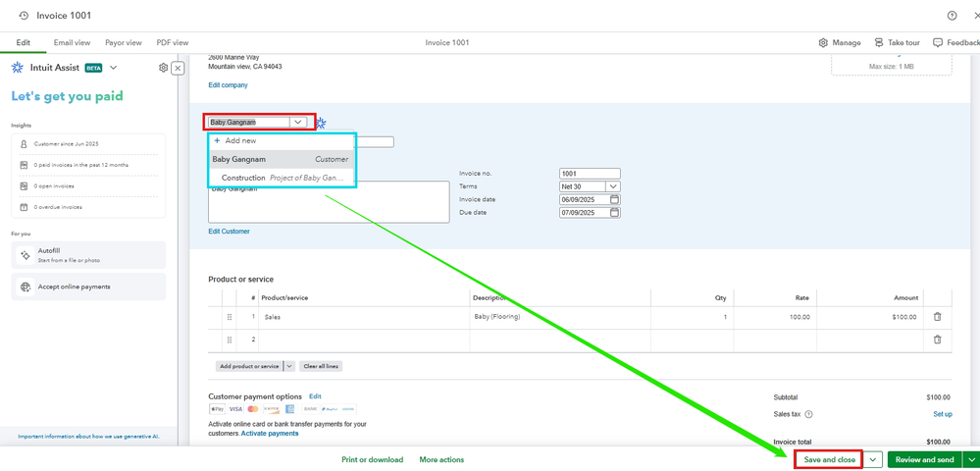The image size is (980, 471).
Task: Close the Intuit Assist panel
Action: (178, 68)
